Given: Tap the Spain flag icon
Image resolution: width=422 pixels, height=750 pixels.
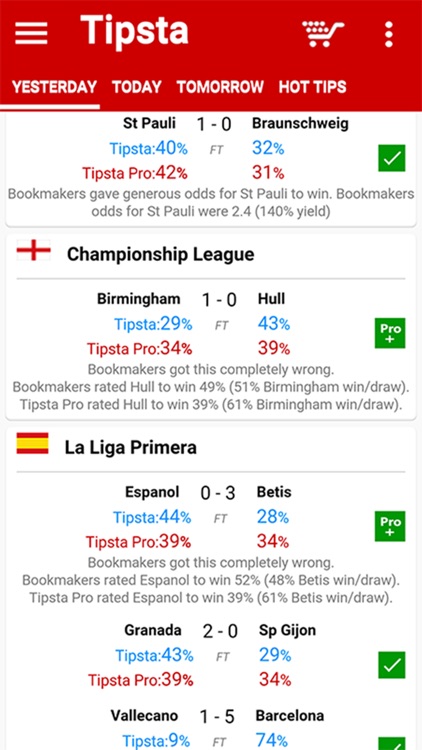Looking at the screenshot, I should coord(33,443).
